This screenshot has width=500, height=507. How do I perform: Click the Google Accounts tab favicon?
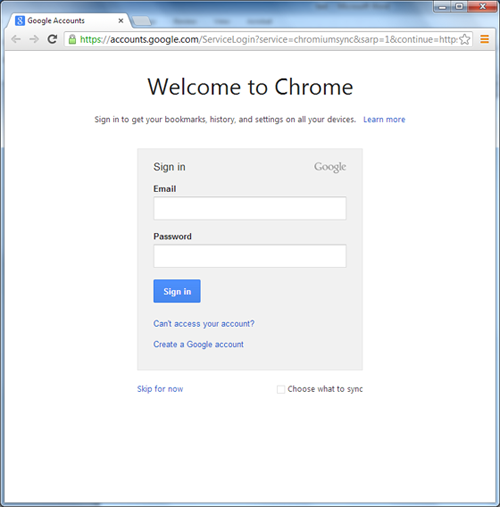click(x=20, y=21)
